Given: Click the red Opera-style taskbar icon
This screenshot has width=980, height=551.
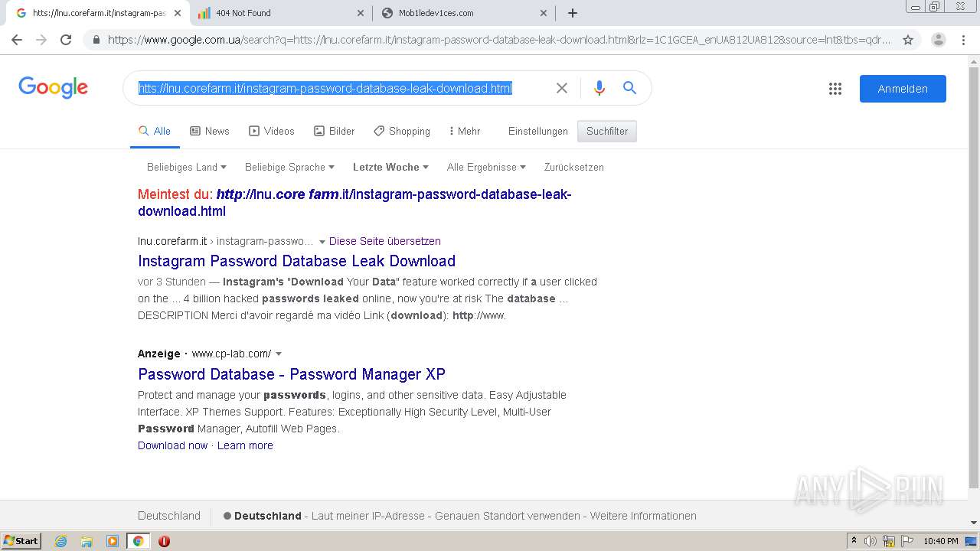Looking at the screenshot, I should click(164, 541).
